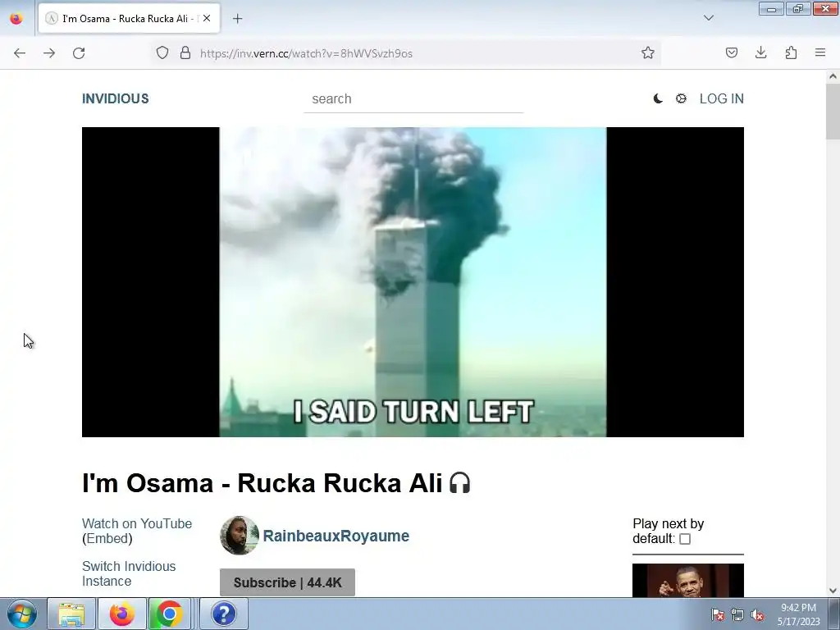Screen dimensions: 840x630
Task: Open the Firefox hamburger application menu
Action: pos(820,52)
